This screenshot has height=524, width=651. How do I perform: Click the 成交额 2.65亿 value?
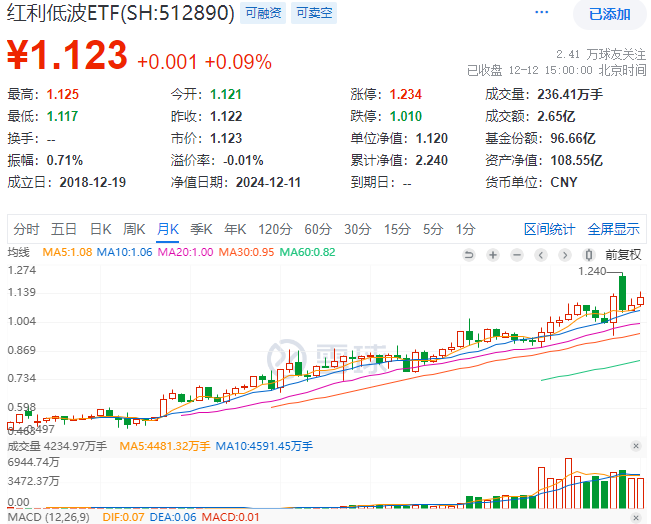tap(556, 116)
